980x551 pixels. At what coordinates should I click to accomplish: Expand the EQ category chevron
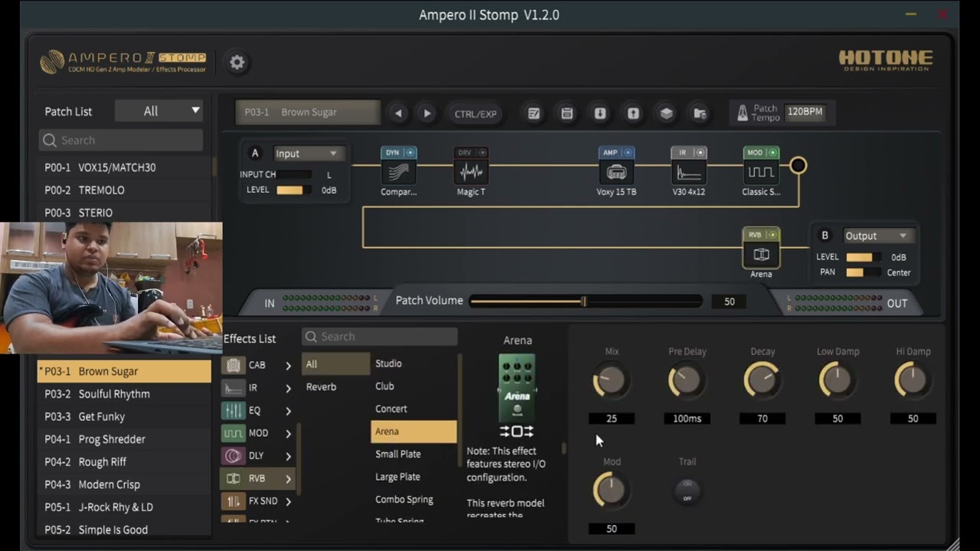pyautogui.click(x=288, y=411)
